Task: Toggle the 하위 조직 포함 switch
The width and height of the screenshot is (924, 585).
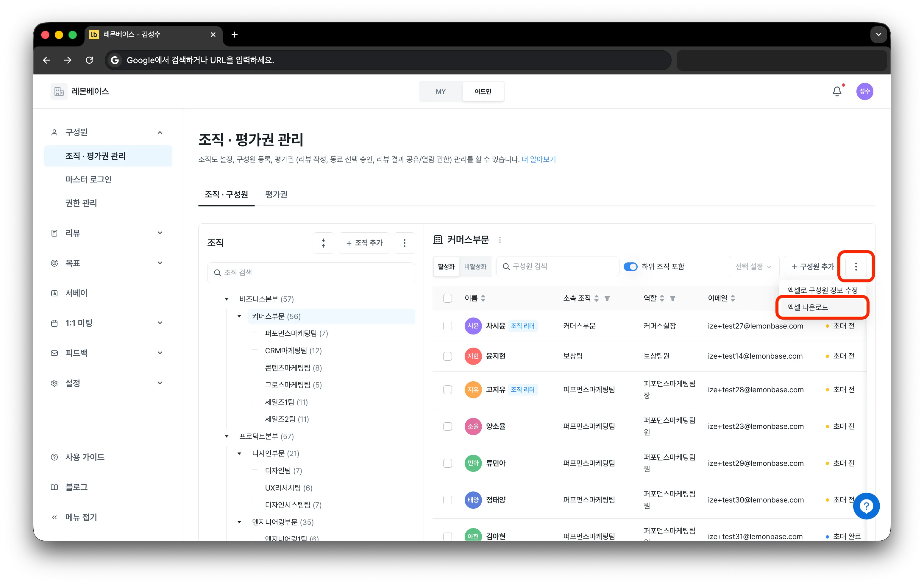Action: click(x=630, y=266)
